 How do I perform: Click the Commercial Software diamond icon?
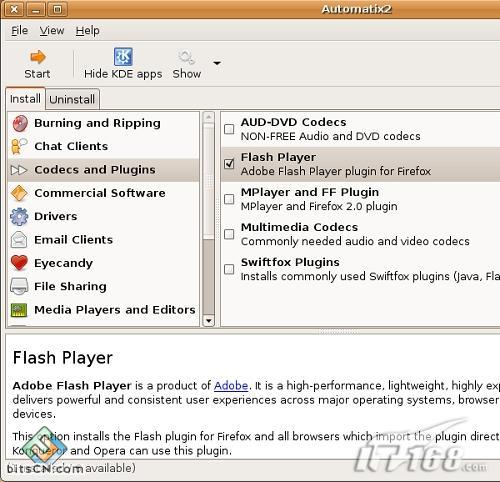click(19, 193)
